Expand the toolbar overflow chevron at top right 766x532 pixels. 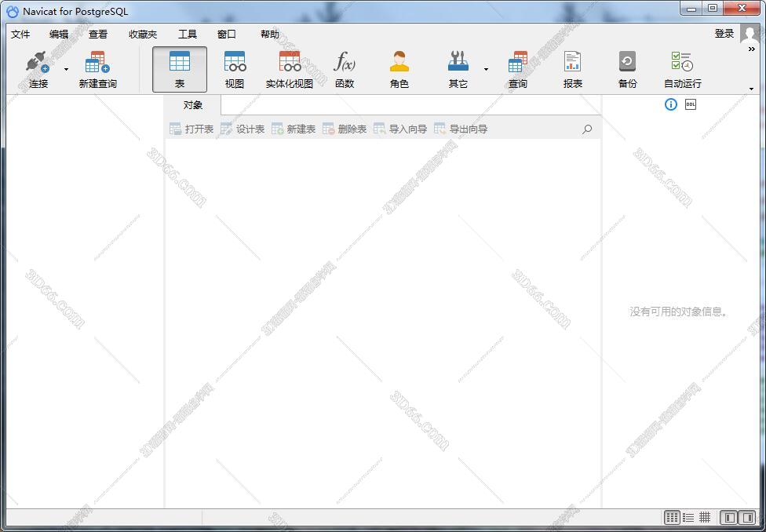click(751, 49)
